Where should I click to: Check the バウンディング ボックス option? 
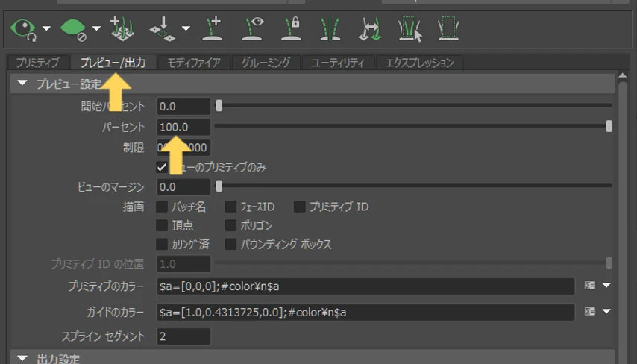[230, 244]
